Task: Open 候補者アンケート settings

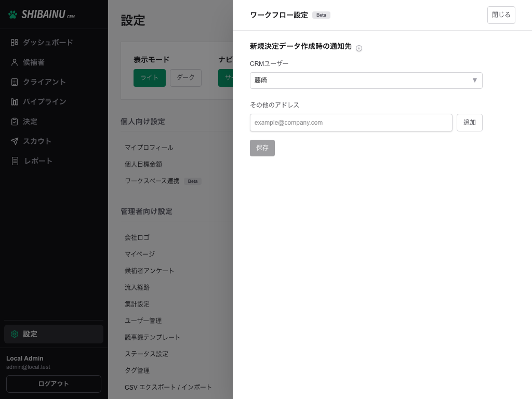Action: (149, 271)
